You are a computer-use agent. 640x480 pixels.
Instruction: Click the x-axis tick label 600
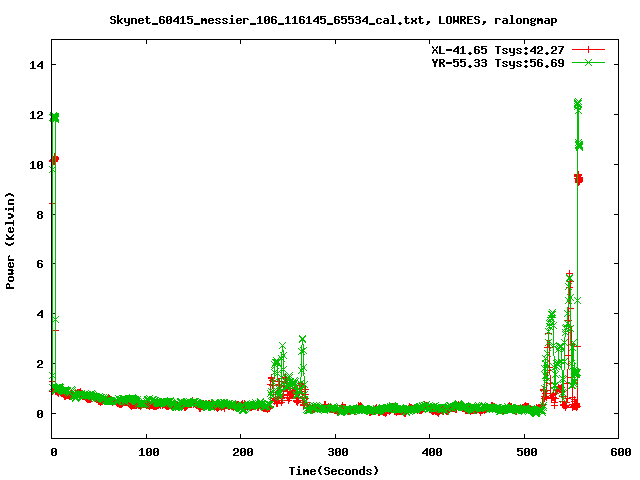(x=621, y=452)
